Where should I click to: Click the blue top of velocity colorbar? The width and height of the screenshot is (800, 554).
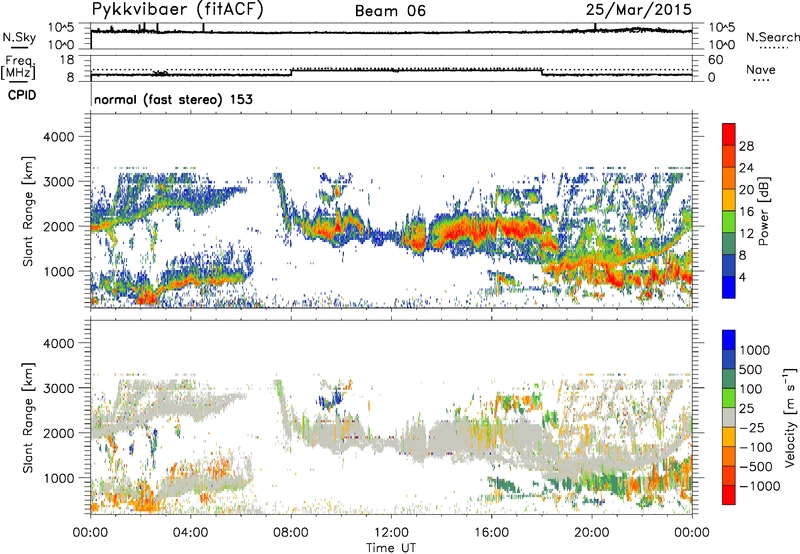(x=729, y=340)
